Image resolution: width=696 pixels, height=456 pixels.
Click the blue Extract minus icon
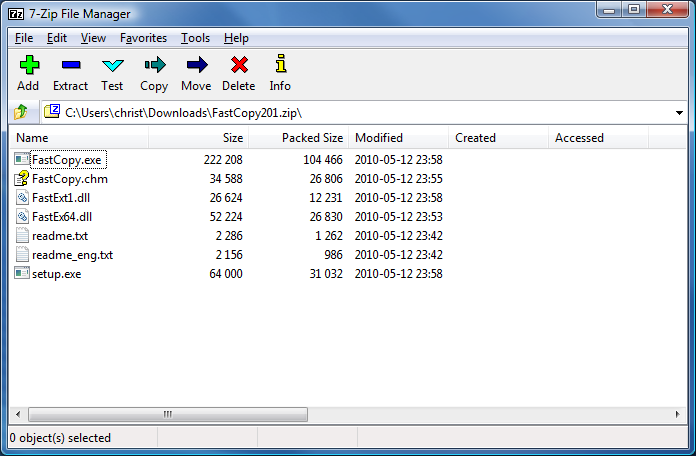pos(71,65)
